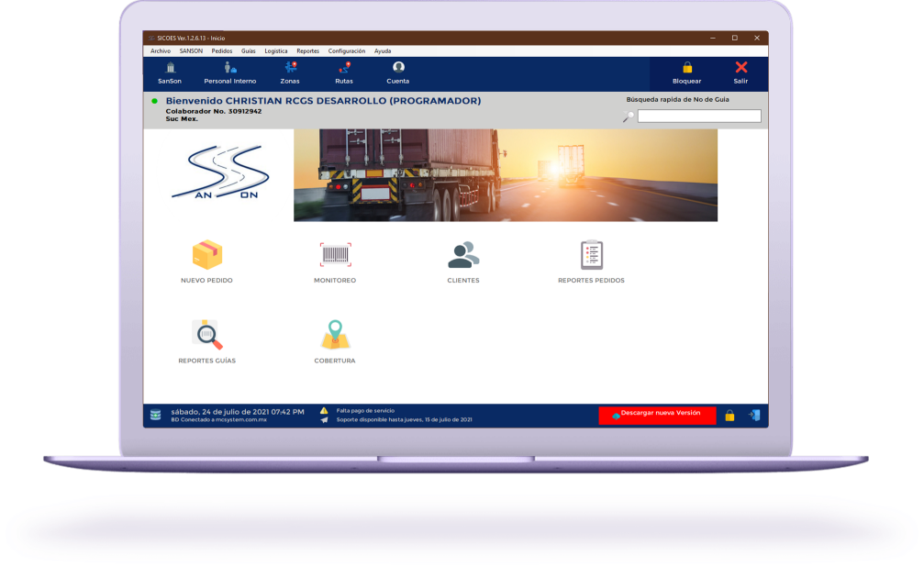This screenshot has width=924, height=567.
Task: Click the red Salir exit icon
Action: pos(740,68)
